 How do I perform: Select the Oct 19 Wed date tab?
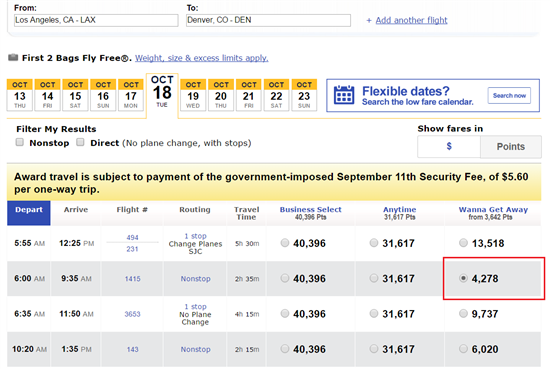(193, 95)
